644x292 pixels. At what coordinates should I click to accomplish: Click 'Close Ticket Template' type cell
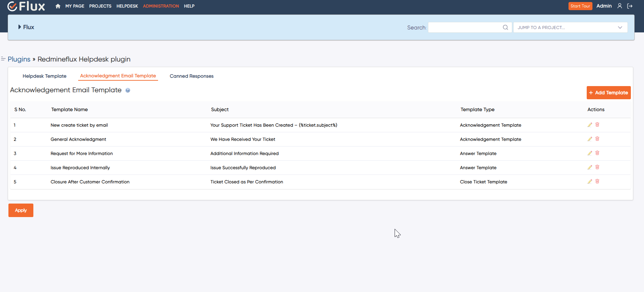point(483,182)
